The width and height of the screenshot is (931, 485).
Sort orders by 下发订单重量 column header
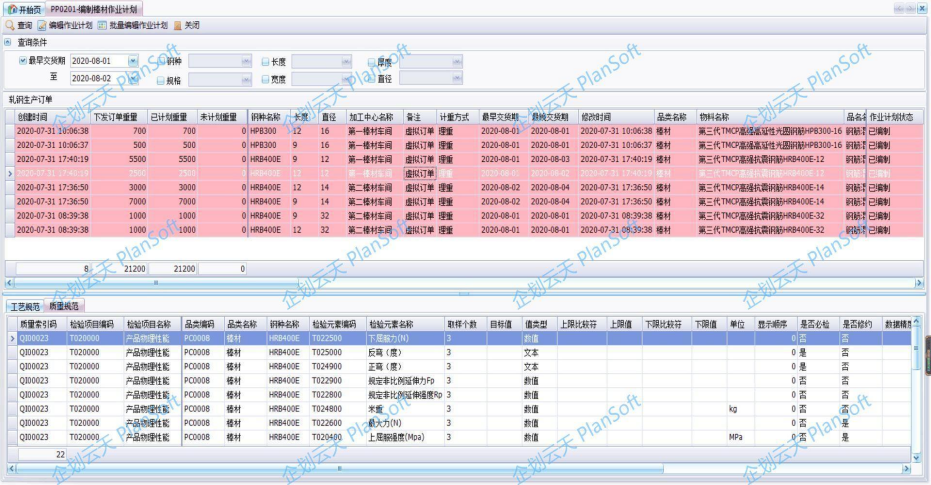click(119, 117)
